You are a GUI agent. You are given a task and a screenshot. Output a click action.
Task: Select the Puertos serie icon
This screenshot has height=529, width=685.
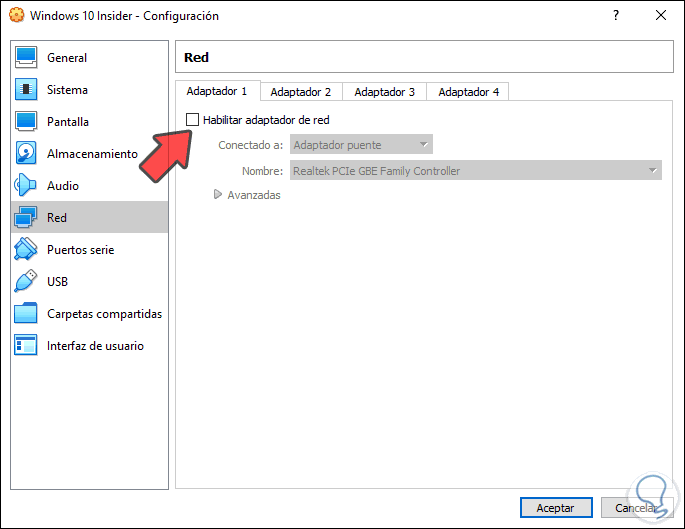[x=27, y=250]
